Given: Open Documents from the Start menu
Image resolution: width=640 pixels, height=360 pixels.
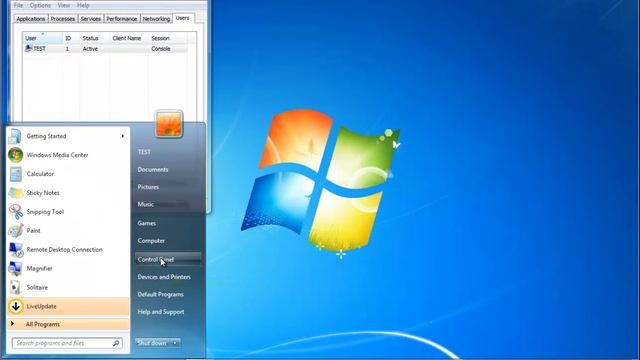Looking at the screenshot, I should [153, 169].
